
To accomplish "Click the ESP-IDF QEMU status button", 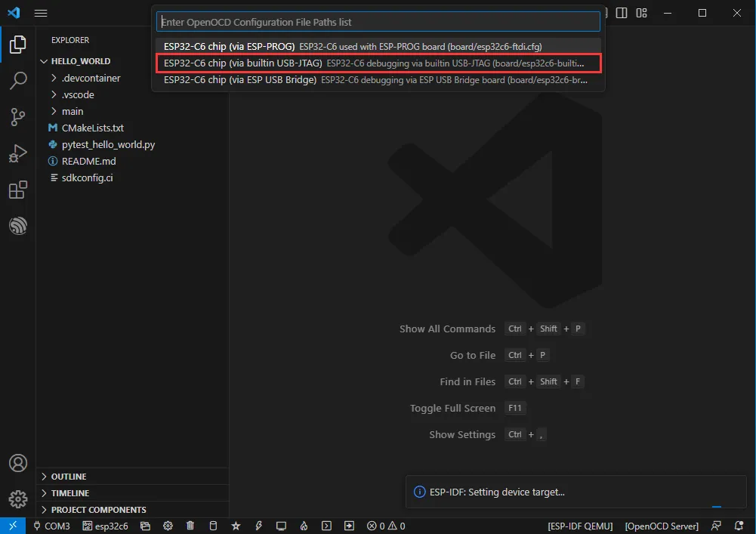I will click(x=580, y=526).
